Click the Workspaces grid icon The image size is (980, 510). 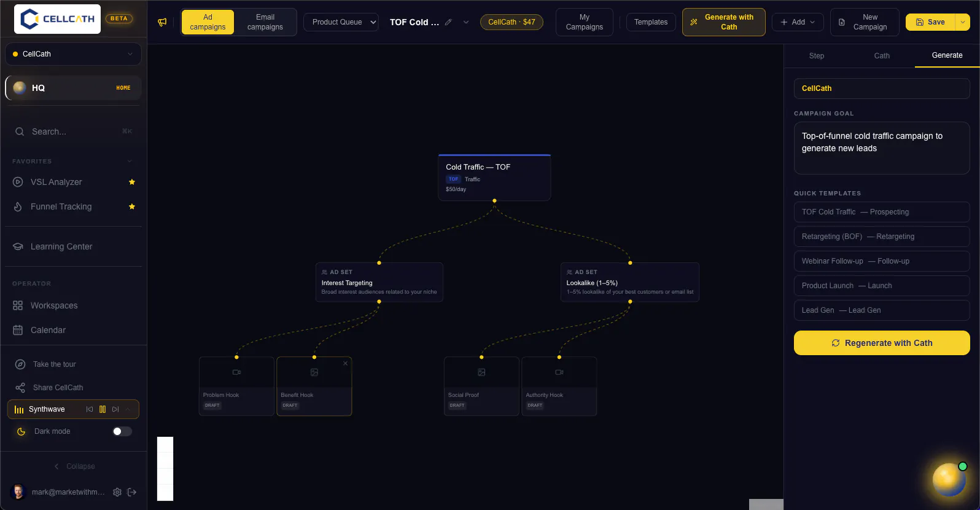point(18,305)
